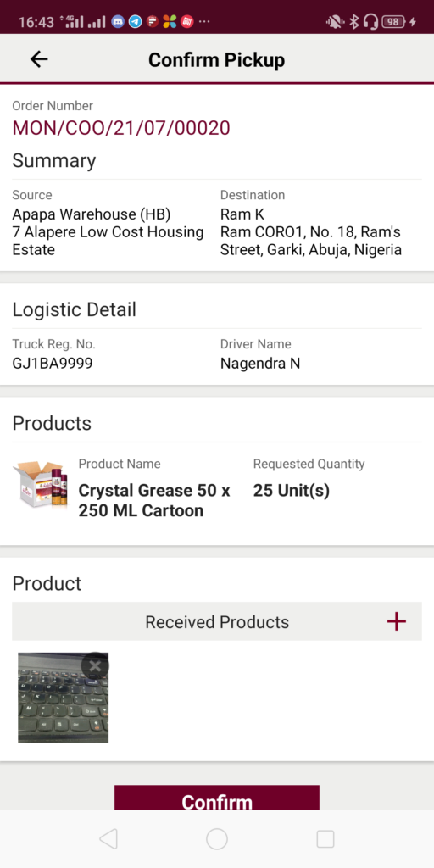434x868 pixels.
Task: Tap the Apapa Warehouse source address
Action: (108, 232)
